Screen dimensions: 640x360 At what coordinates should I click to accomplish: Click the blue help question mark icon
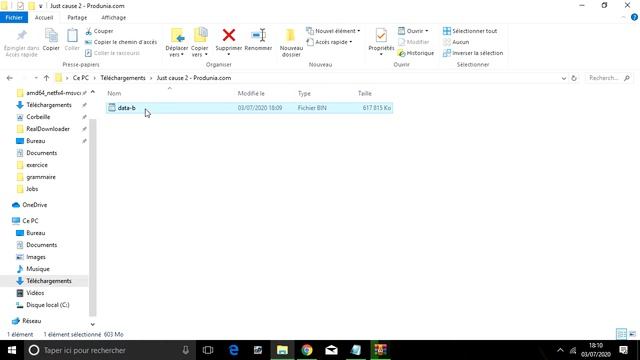click(x=634, y=18)
